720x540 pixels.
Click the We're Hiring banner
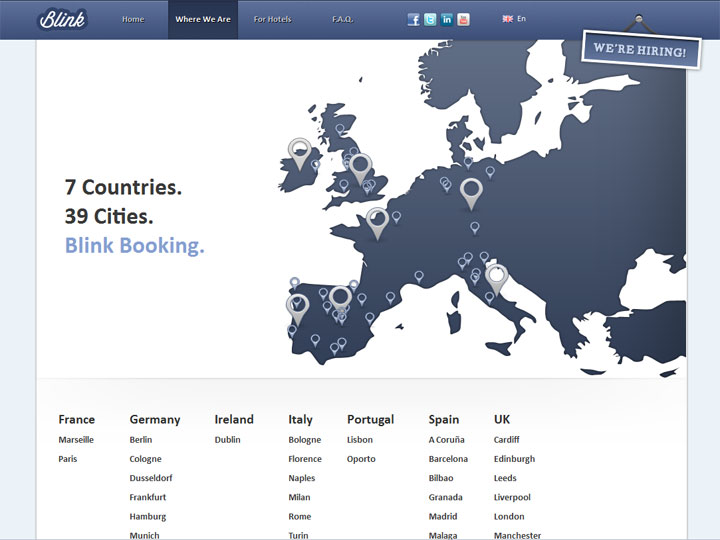[639, 49]
